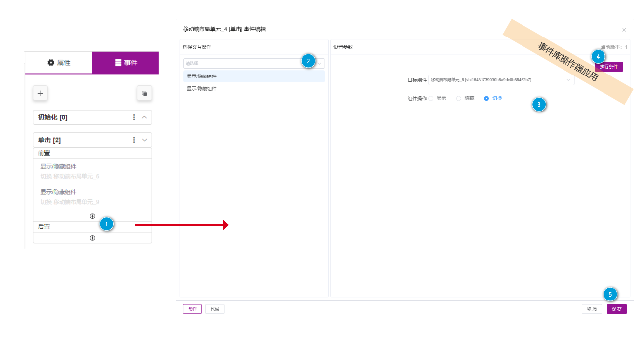Select second 显示/隐藏组件 list item
644x337 pixels.
pos(254,89)
